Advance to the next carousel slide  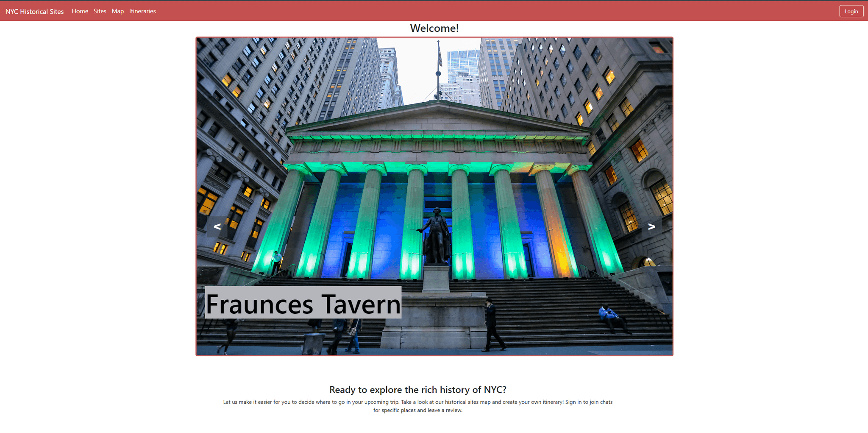pyautogui.click(x=651, y=227)
